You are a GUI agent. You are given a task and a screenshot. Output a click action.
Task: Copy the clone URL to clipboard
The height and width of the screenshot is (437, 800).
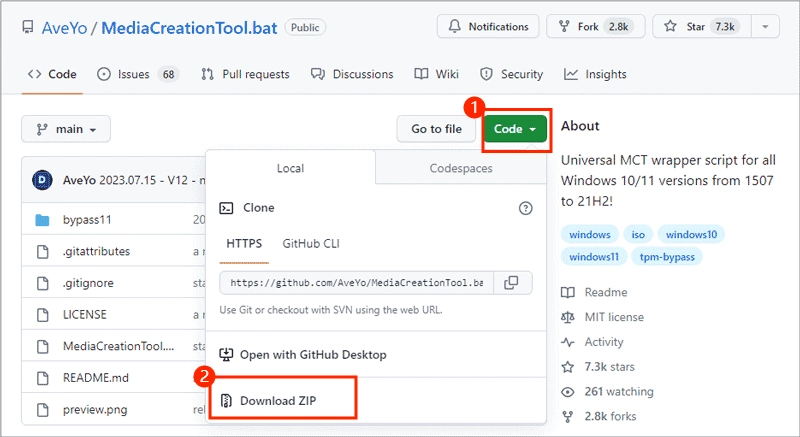[511, 282]
